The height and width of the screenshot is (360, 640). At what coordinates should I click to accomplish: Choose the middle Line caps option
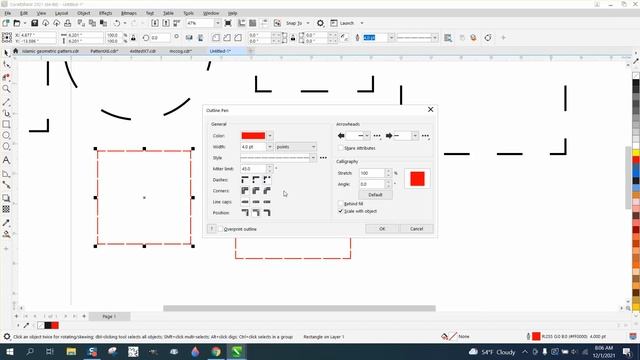pyautogui.click(x=256, y=202)
